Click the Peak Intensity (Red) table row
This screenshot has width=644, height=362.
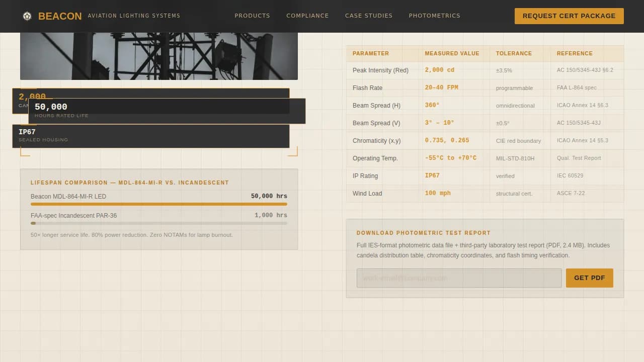[x=453, y=70]
